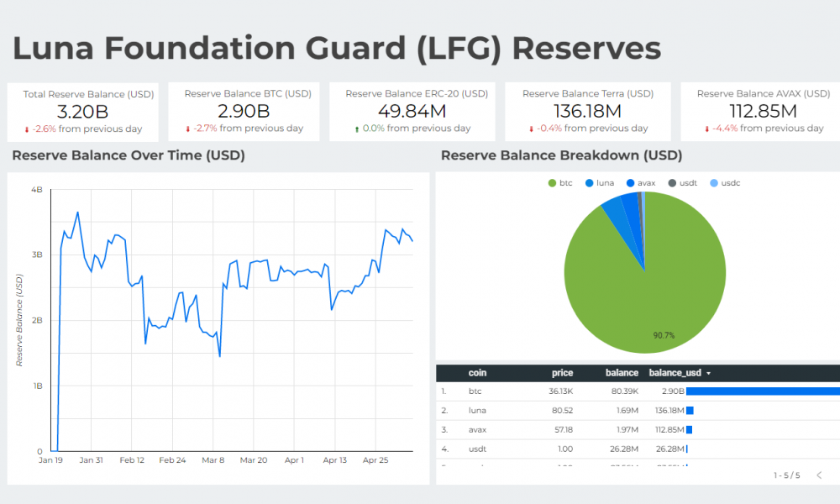
Task: Click the -0.4% change in Terra card
Action: click(x=549, y=129)
